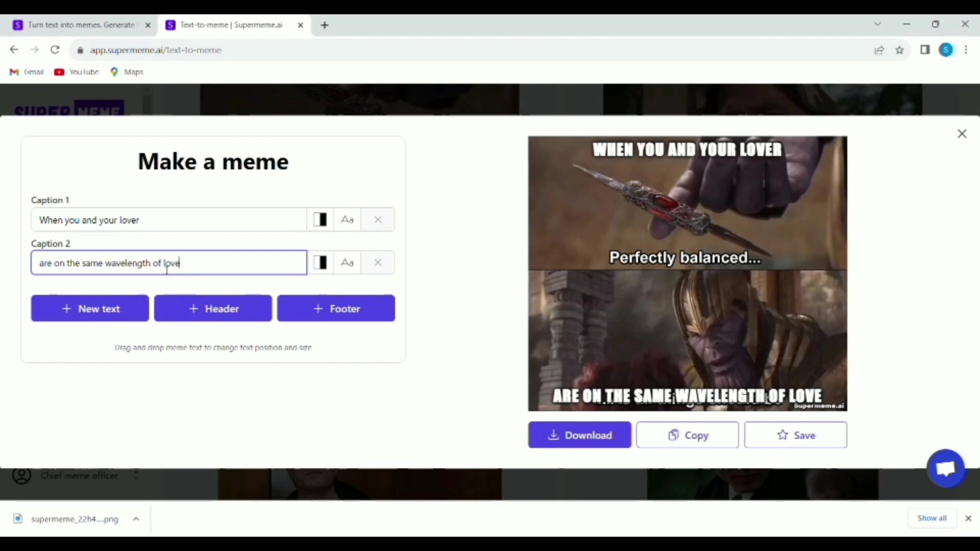Toggle text color for Caption 1
The image size is (980, 551).
point(320,220)
